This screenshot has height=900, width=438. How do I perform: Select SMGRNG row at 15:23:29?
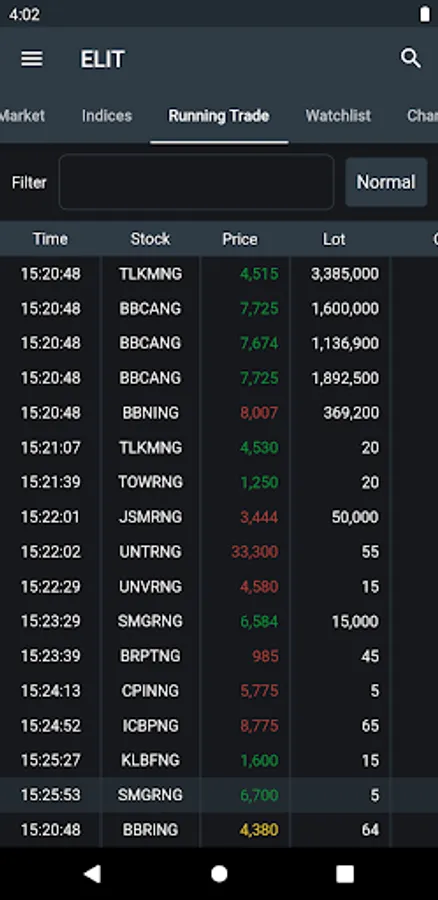(x=219, y=621)
